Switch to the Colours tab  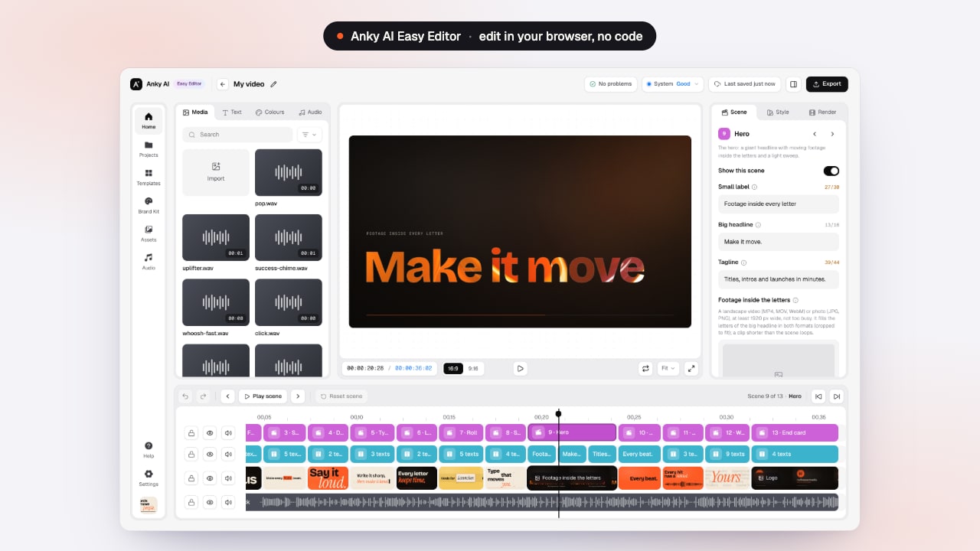pyautogui.click(x=269, y=112)
